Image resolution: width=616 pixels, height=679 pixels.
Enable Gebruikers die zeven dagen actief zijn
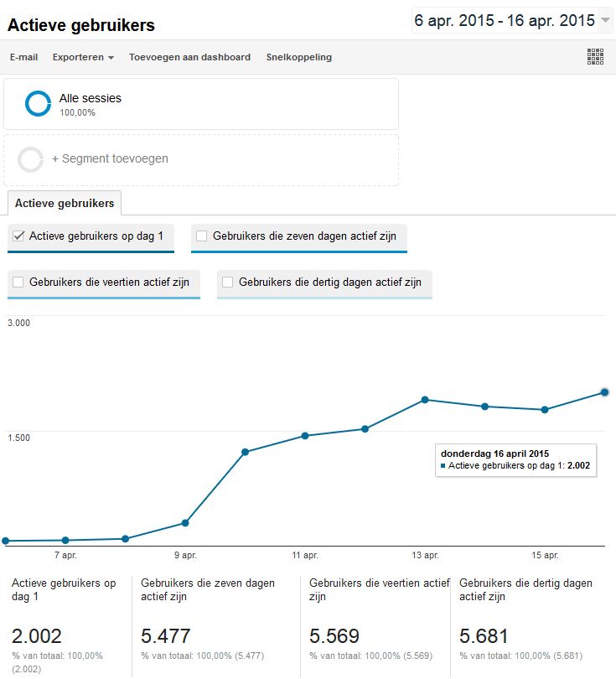[201, 236]
